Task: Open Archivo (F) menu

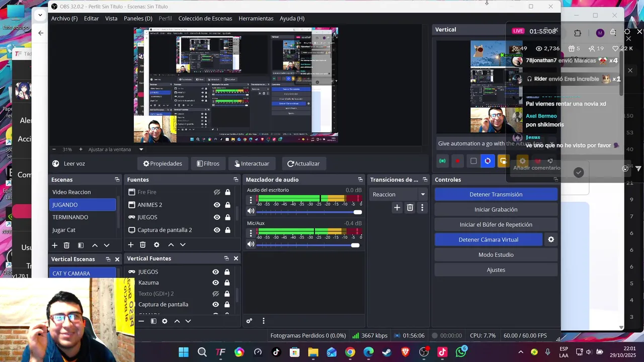Action: pyautogui.click(x=64, y=19)
